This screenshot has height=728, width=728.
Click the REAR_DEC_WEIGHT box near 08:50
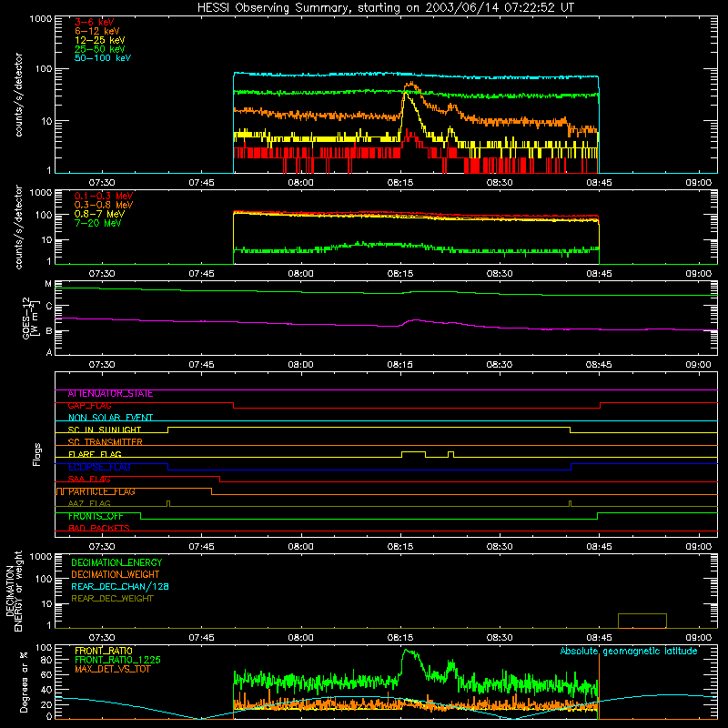tap(642, 621)
